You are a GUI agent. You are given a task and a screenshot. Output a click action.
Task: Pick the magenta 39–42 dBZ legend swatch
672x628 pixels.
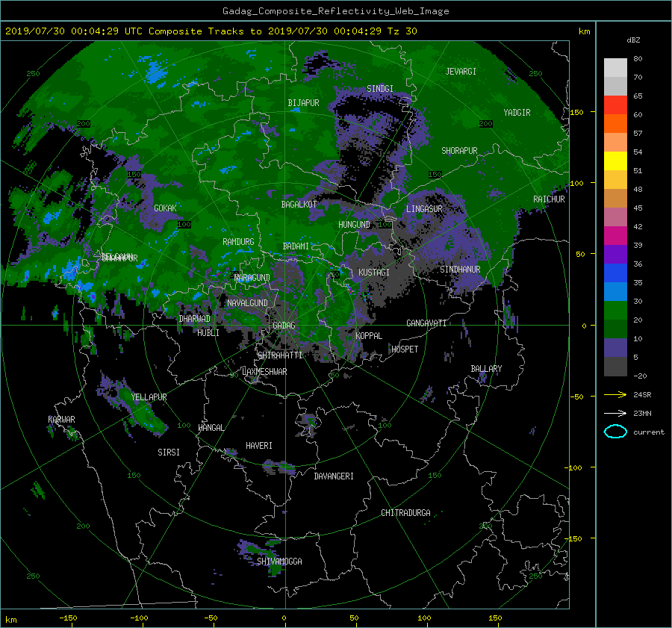coord(615,235)
